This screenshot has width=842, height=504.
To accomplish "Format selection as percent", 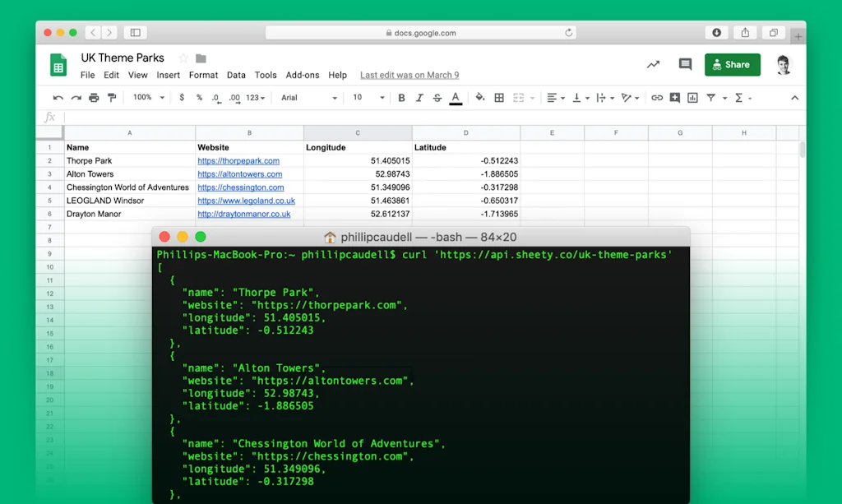I will [198, 97].
